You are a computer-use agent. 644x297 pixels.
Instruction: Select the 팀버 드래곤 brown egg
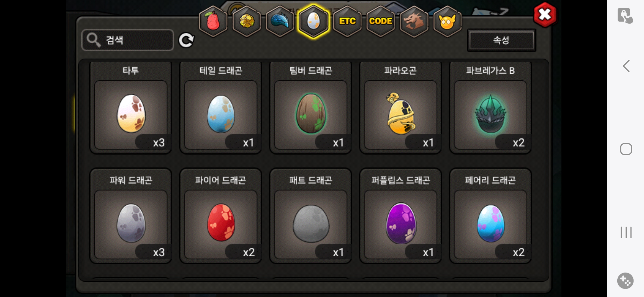tap(311, 108)
